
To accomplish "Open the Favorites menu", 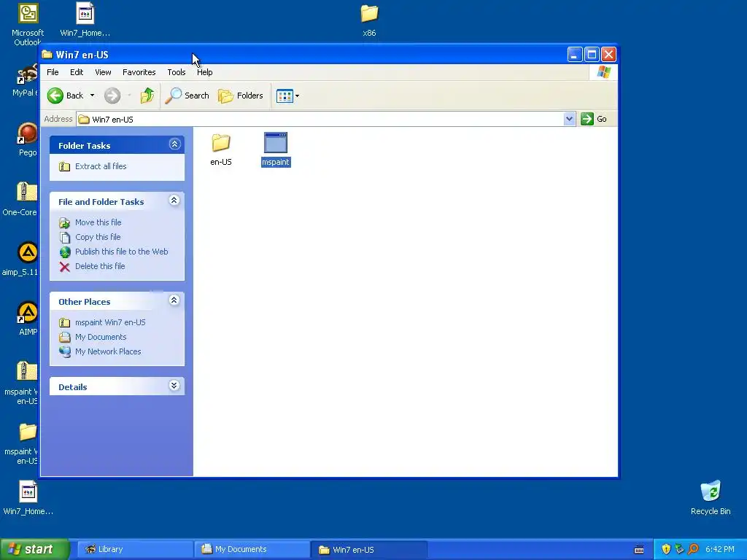I will [x=139, y=72].
